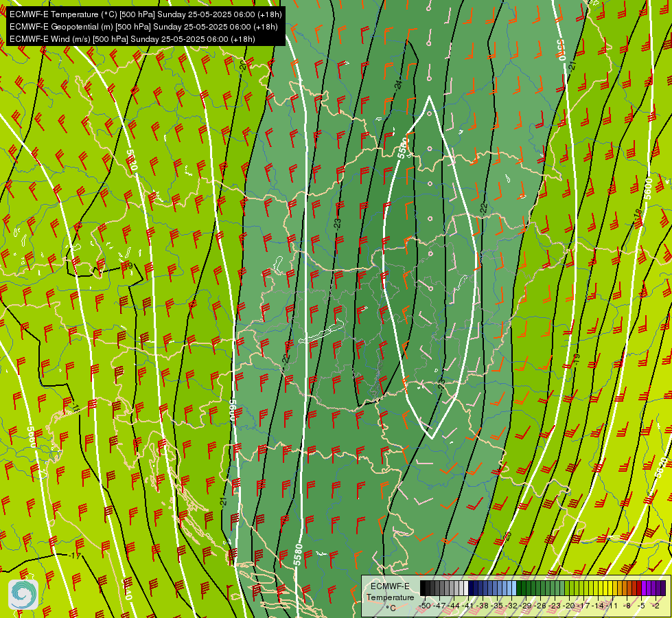Pick the darkest green swatch after -32 tick

tap(519, 588)
